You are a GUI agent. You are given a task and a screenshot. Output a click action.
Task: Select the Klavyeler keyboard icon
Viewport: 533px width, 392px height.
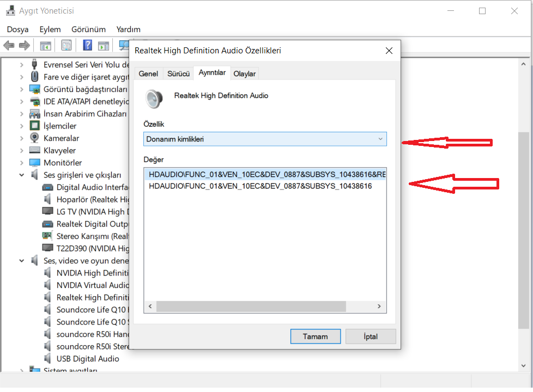[35, 150]
